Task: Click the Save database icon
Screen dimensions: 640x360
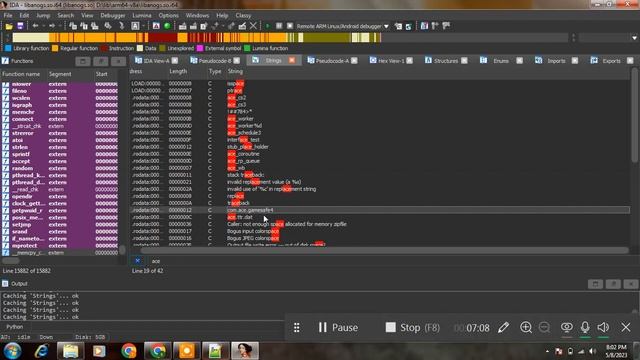Action: 20,26
